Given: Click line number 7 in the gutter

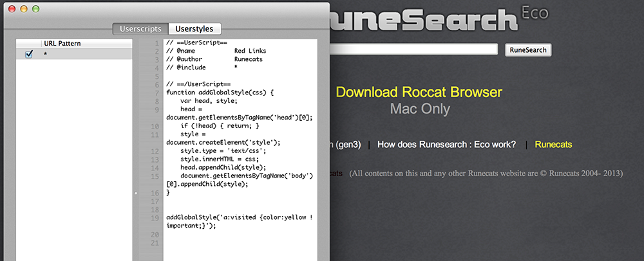Looking at the screenshot, I should 156,93.
